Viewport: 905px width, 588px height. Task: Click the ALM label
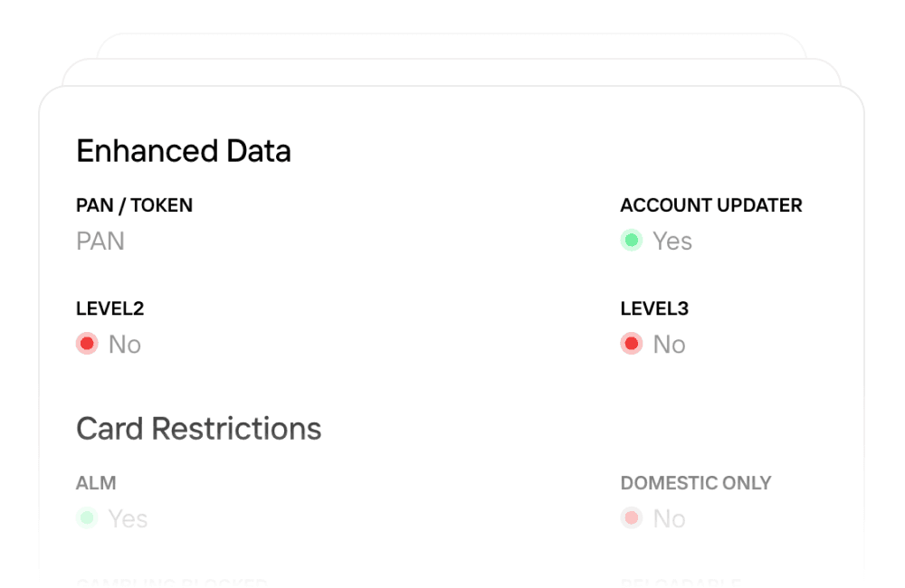[x=96, y=483]
